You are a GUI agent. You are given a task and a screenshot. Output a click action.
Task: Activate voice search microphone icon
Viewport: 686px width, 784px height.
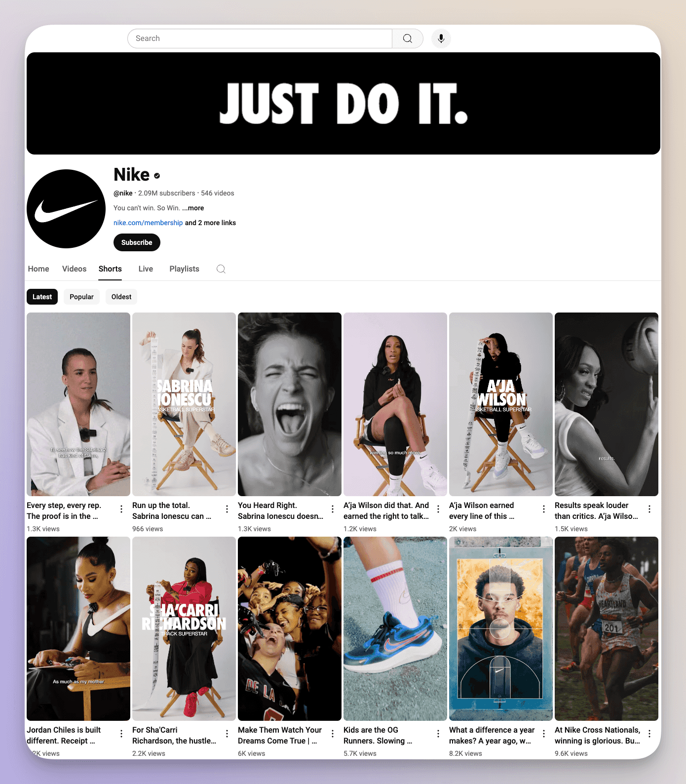(441, 39)
